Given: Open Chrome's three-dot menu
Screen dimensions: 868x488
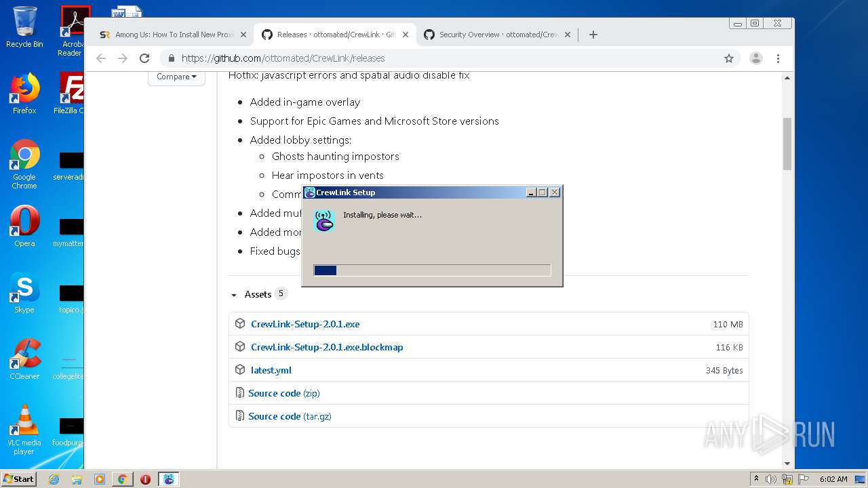Looking at the screenshot, I should point(778,58).
